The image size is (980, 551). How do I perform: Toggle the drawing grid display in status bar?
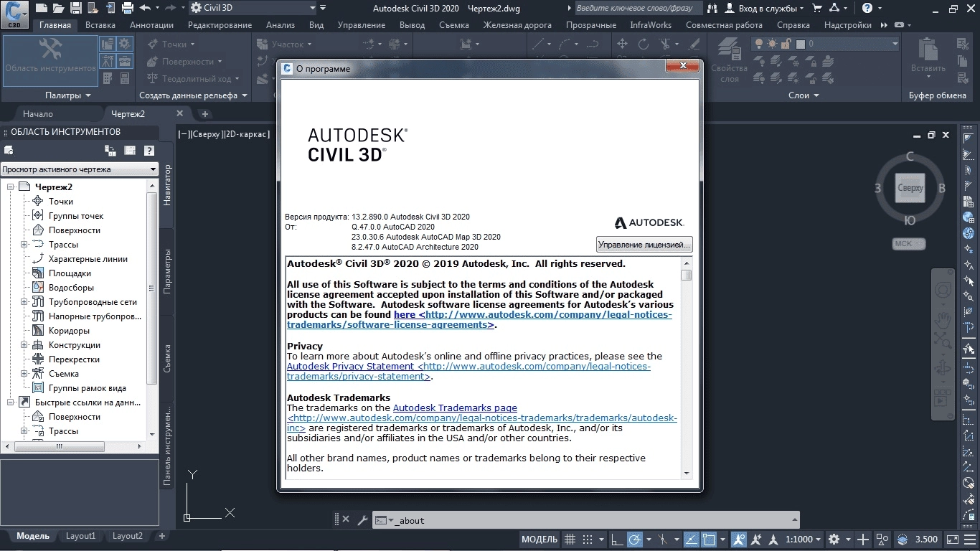(x=570, y=539)
